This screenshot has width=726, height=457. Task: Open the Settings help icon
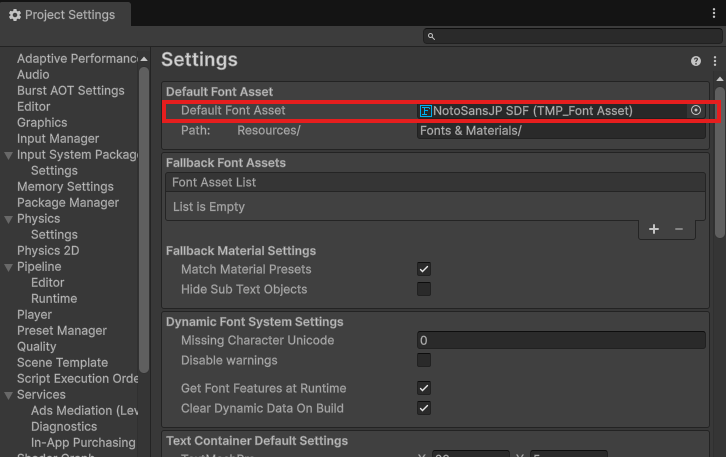695,61
